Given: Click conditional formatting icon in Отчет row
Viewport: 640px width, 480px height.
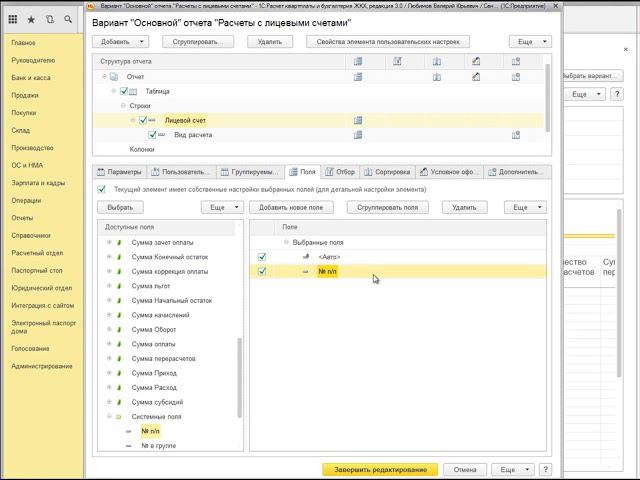Looking at the screenshot, I should click(x=476, y=77).
